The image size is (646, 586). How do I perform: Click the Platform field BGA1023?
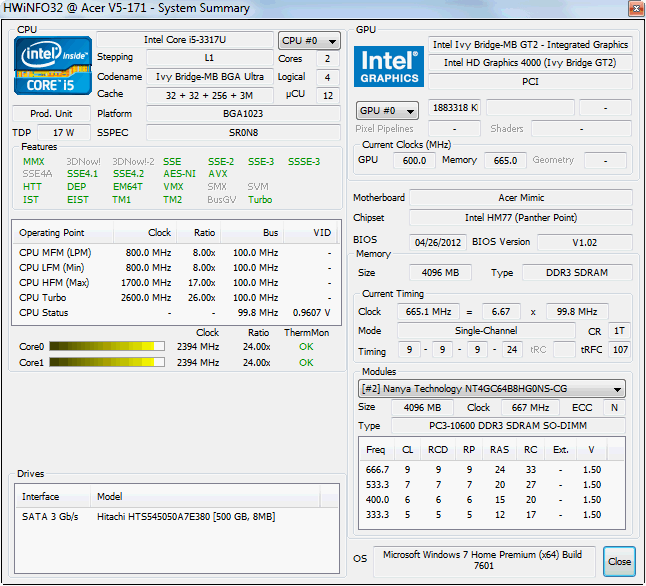[243, 113]
